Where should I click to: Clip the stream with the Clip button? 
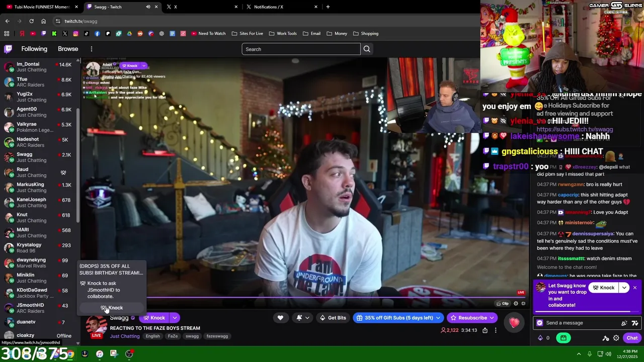point(503,303)
